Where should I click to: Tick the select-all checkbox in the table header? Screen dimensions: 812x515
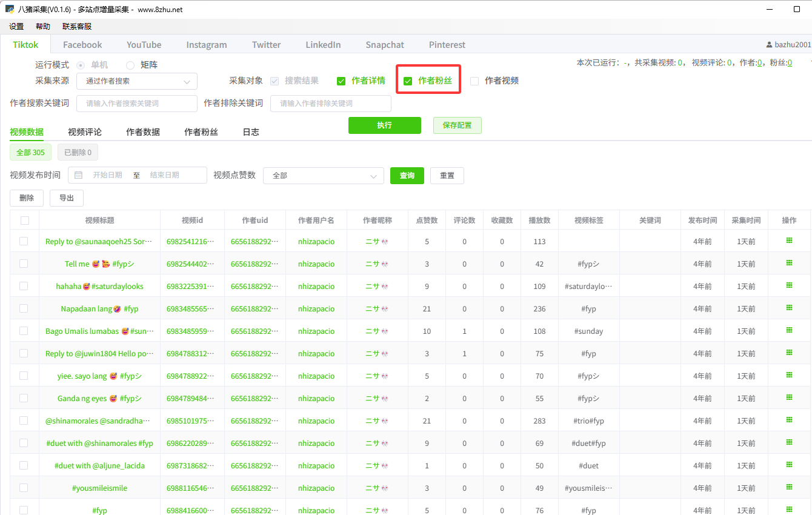point(25,221)
